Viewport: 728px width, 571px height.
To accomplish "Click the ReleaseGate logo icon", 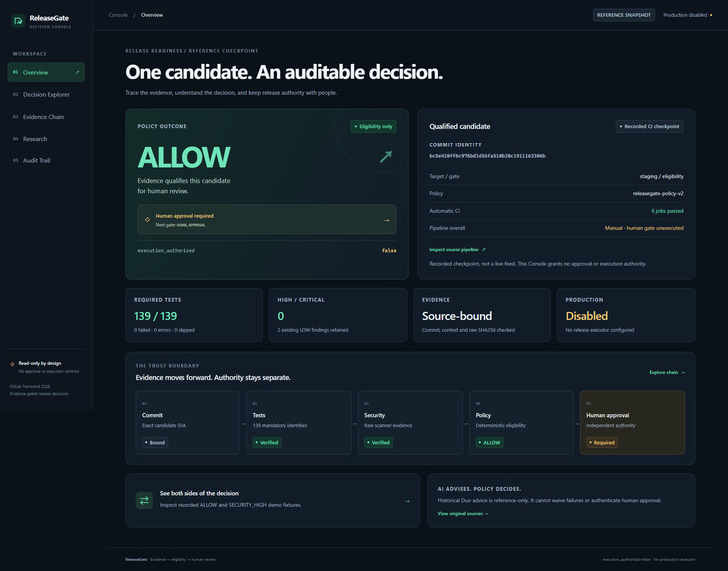I will 18,21.
